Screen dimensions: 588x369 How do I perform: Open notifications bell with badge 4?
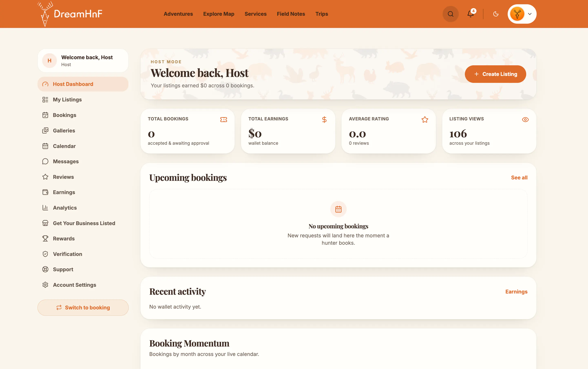[x=471, y=14]
